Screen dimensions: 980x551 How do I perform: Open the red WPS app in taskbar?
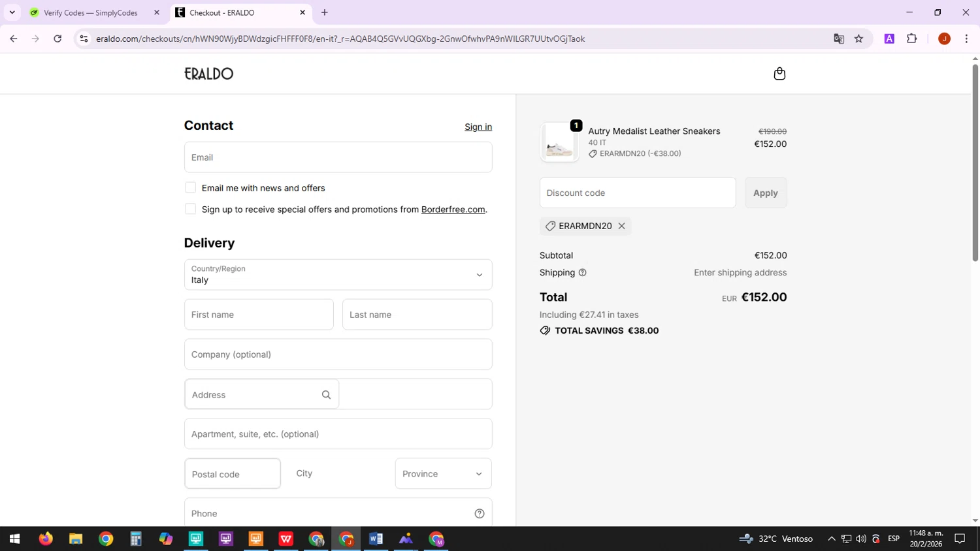286,539
